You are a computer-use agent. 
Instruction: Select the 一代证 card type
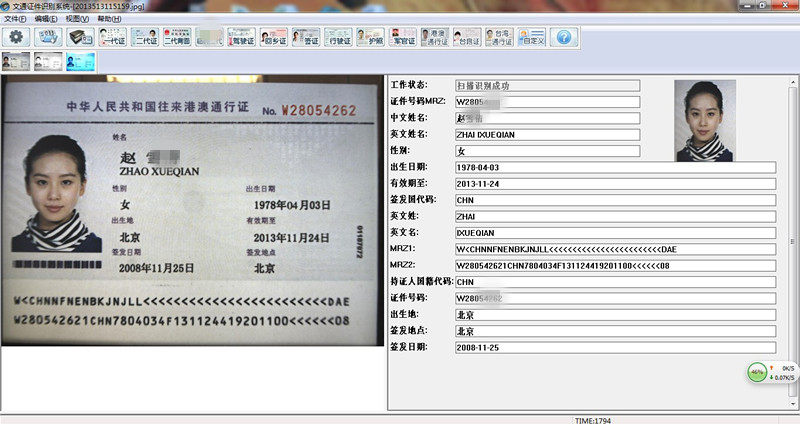(112, 37)
